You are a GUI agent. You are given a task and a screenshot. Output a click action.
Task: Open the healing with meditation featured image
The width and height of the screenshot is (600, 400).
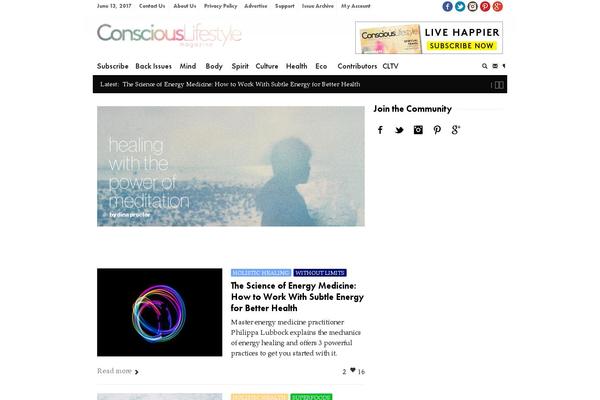(x=231, y=166)
